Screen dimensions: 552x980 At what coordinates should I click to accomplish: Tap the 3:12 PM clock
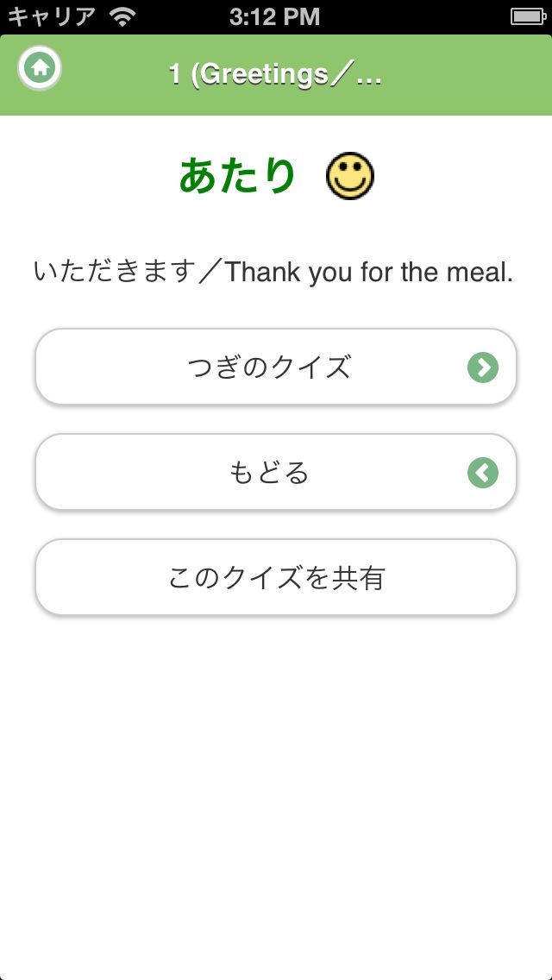(274, 16)
